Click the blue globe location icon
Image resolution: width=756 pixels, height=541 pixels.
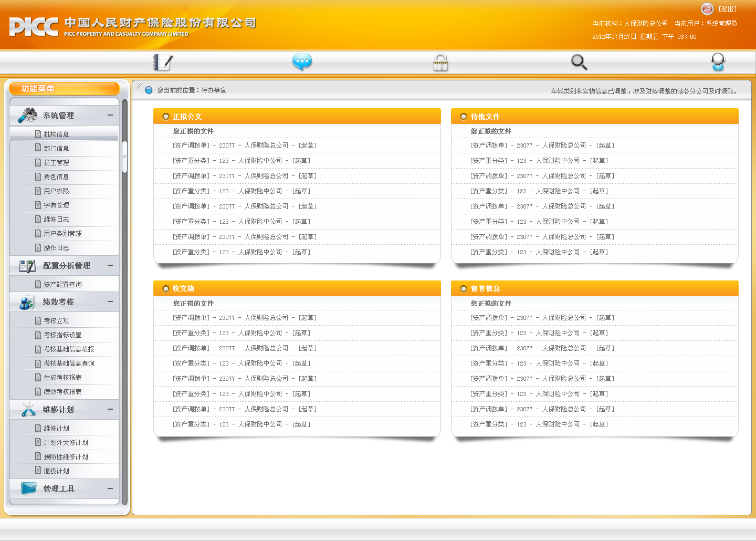(149, 90)
